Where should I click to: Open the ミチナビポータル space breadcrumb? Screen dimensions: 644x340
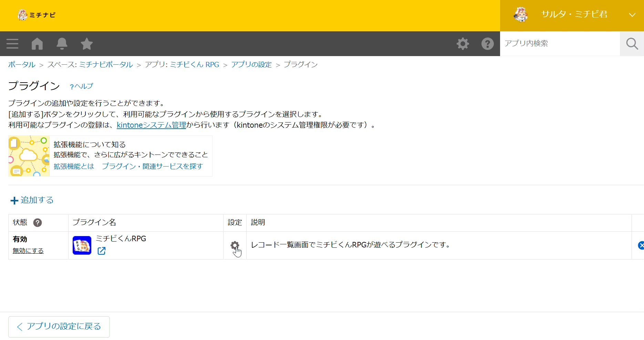click(x=106, y=65)
